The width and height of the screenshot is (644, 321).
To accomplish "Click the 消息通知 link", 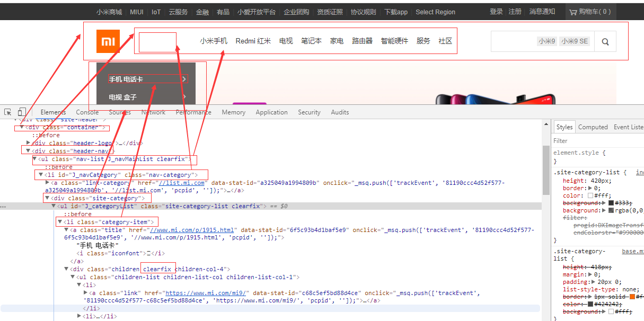I will coord(542,12).
